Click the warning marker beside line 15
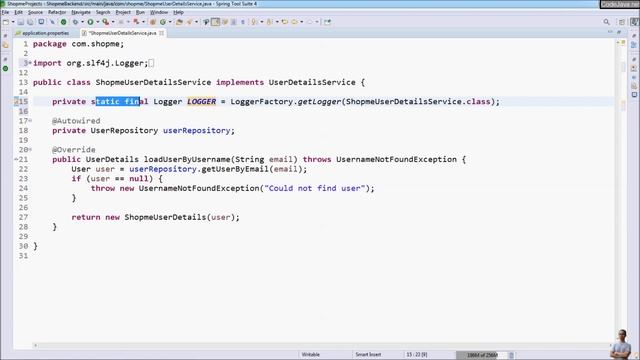The image size is (640, 360). 16,102
